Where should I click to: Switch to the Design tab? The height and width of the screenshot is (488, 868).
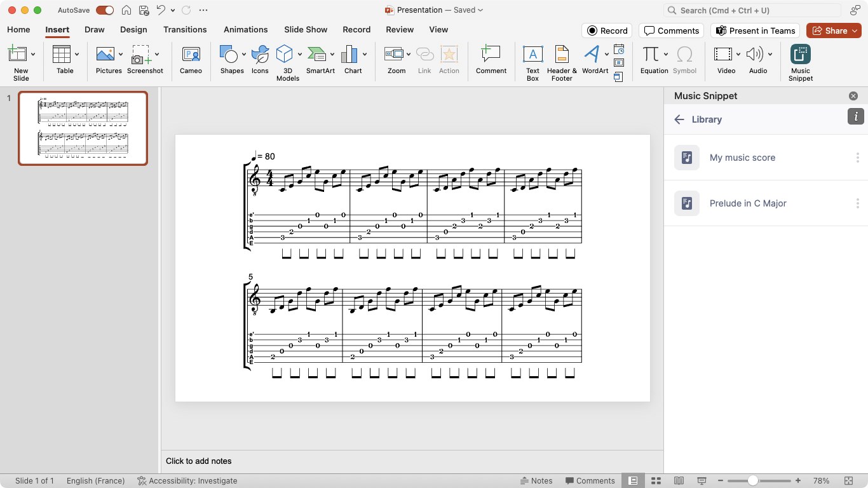(x=133, y=30)
